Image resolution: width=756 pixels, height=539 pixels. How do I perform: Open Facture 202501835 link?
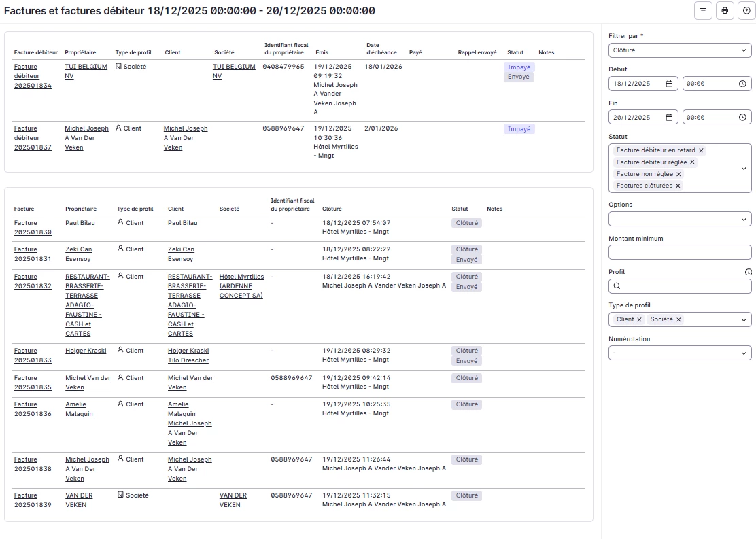(x=33, y=383)
